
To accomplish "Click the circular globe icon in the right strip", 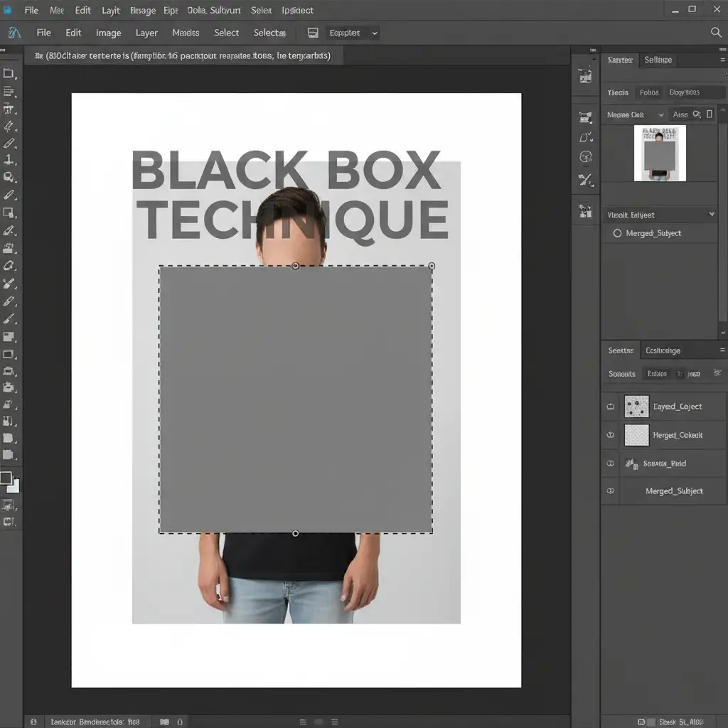I will [x=586, y=157].
